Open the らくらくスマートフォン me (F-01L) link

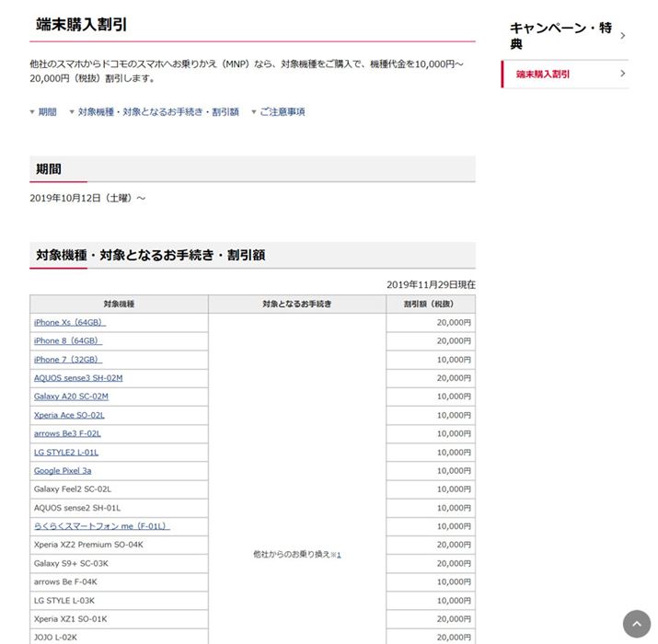pyautogui.click(x=101, y=526)
